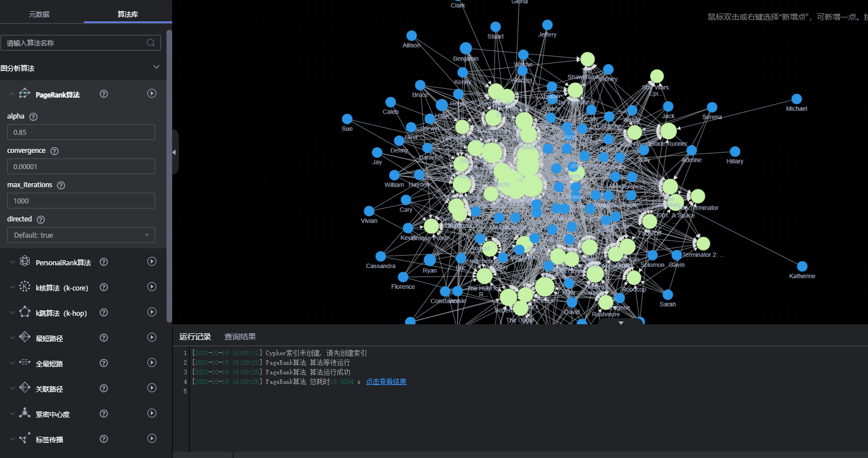Click the search magnifier in the algorithm search box

pos(150,42)
